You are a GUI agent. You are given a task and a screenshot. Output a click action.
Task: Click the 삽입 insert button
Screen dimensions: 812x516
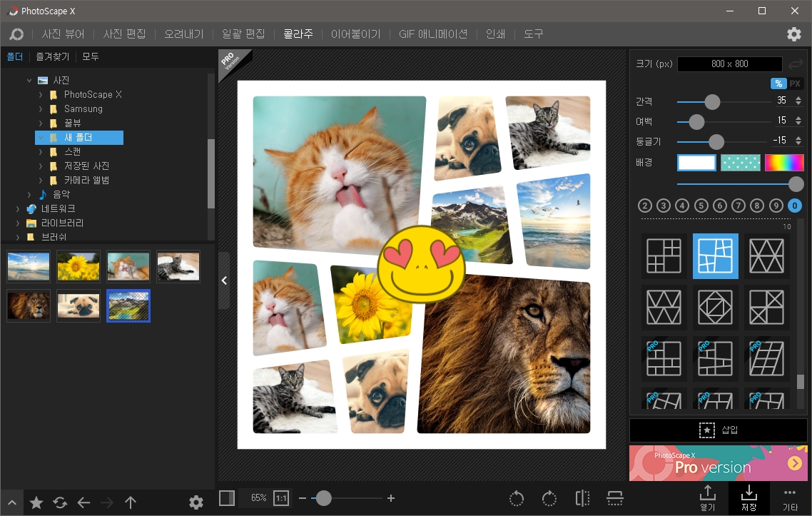point(719,430)
